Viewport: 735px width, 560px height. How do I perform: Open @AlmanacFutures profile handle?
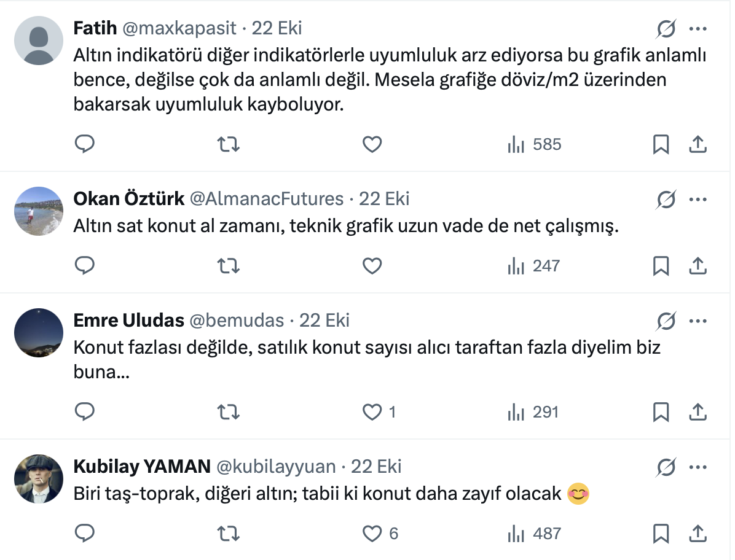point(267,199)
